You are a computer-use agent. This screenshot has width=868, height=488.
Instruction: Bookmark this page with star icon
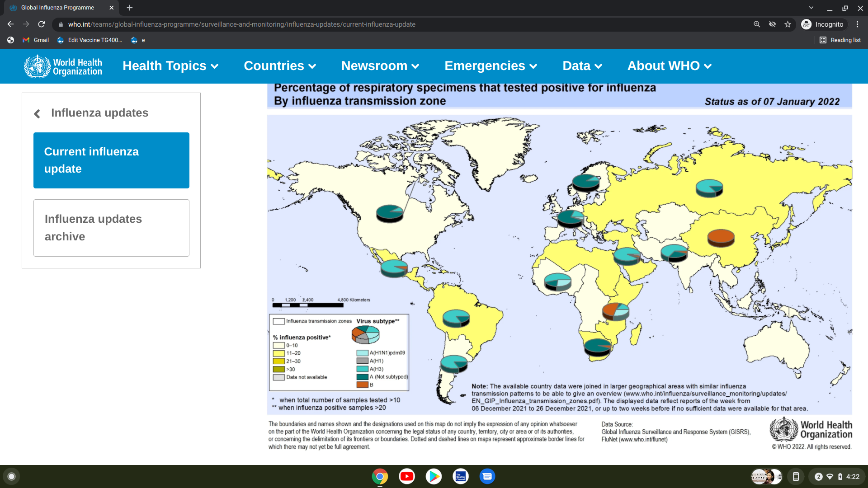tap(788, 24)
